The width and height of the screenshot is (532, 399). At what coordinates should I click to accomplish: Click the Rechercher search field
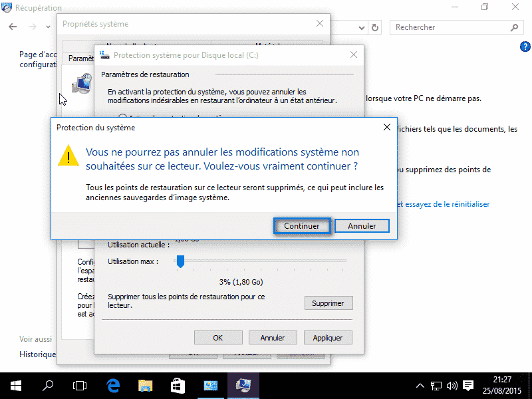[449, 27]
